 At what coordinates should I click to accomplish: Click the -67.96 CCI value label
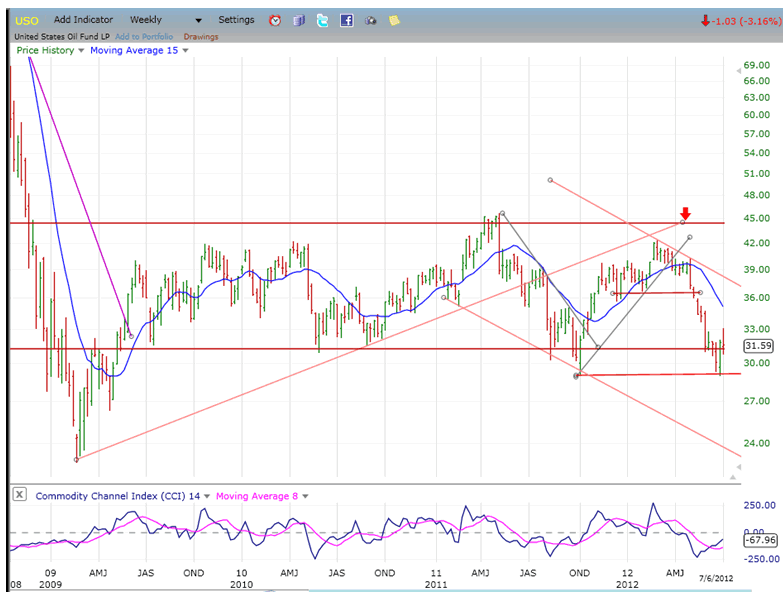pos(755,540)
